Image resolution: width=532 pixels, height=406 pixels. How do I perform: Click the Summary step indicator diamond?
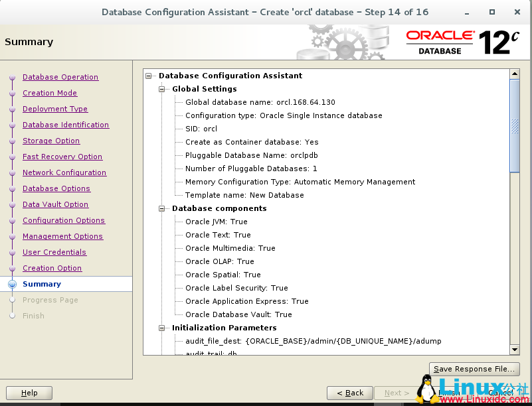[12, 284]
